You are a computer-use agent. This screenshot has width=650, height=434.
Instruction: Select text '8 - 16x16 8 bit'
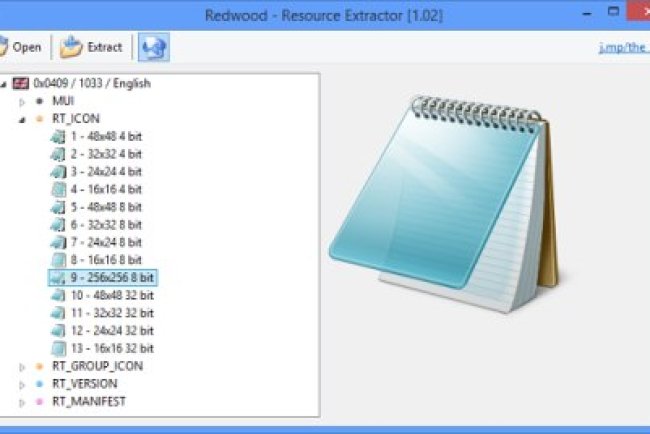pyautogui.click(x=106, y=260)
